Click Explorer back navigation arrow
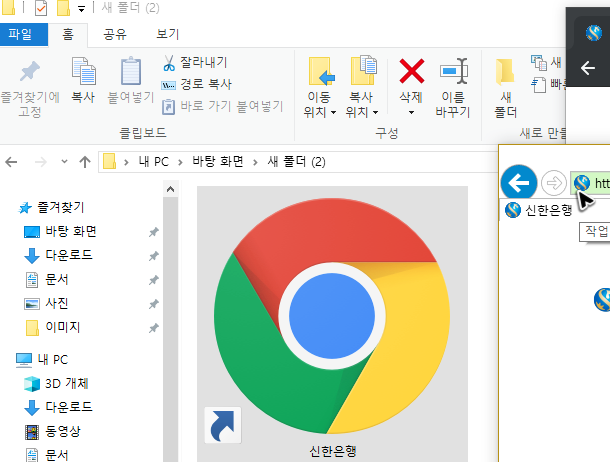610x462 pixels. click(11, 162)
